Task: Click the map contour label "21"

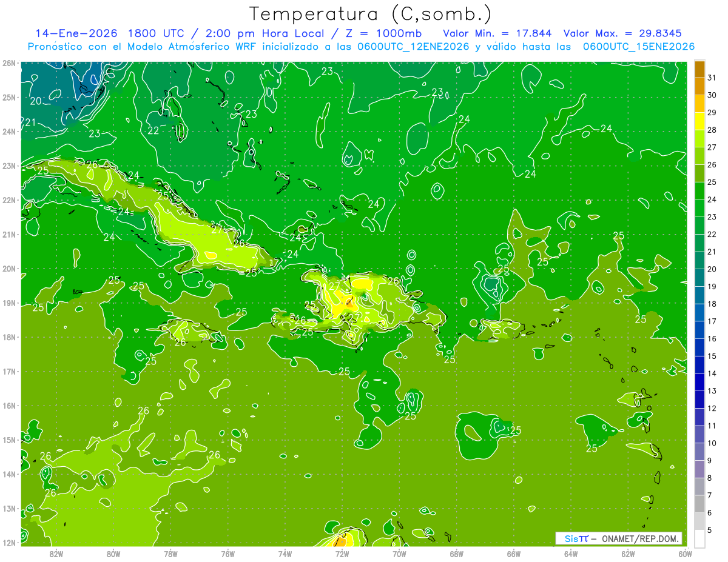Action: coord(30,122)
